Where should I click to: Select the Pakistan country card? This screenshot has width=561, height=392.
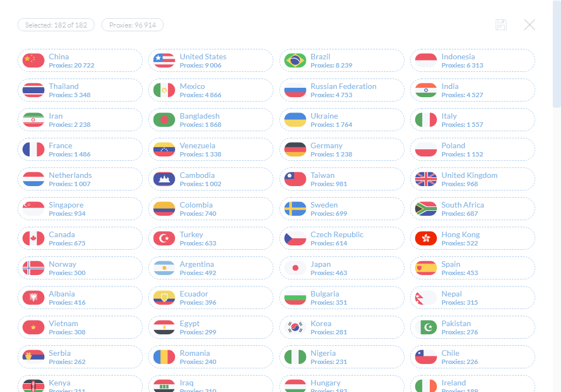pos(473,328)
